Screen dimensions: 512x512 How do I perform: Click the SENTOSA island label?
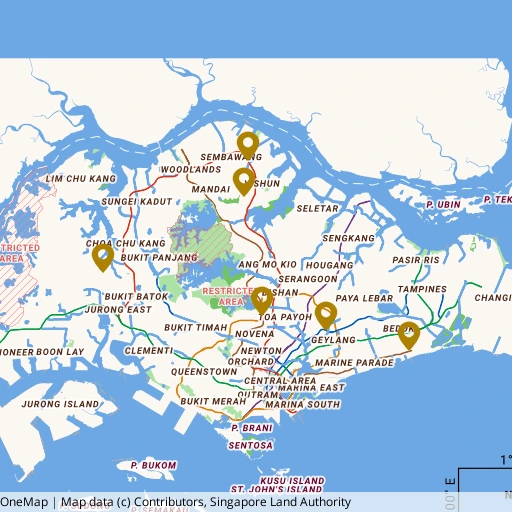[x=251, y=445]
